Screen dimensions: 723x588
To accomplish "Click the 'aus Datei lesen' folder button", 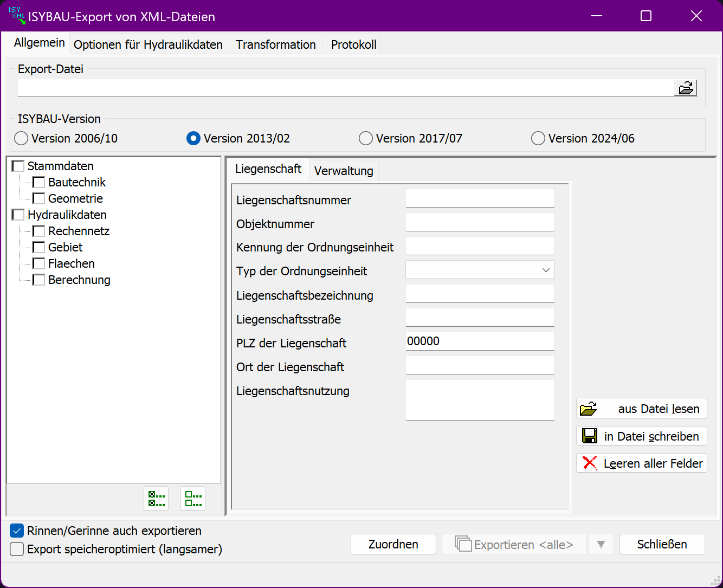I will click(641, 409).
